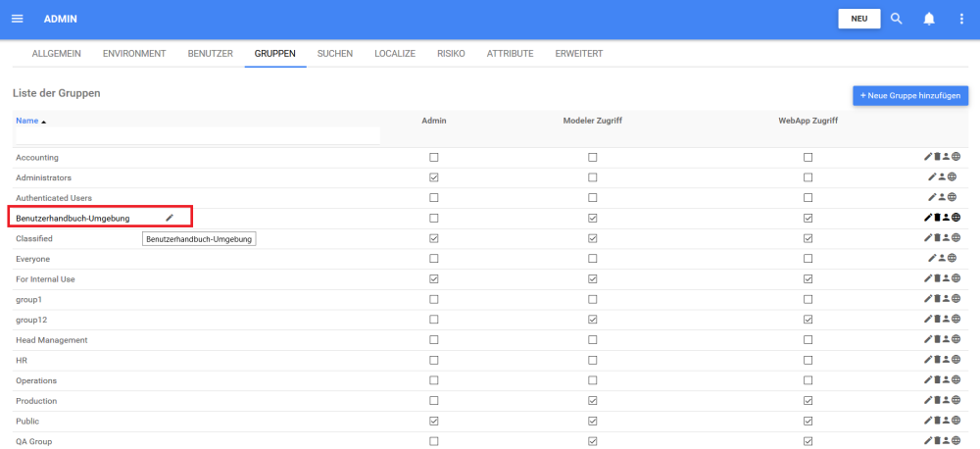Click the search magnifier icon

[897, 19]
